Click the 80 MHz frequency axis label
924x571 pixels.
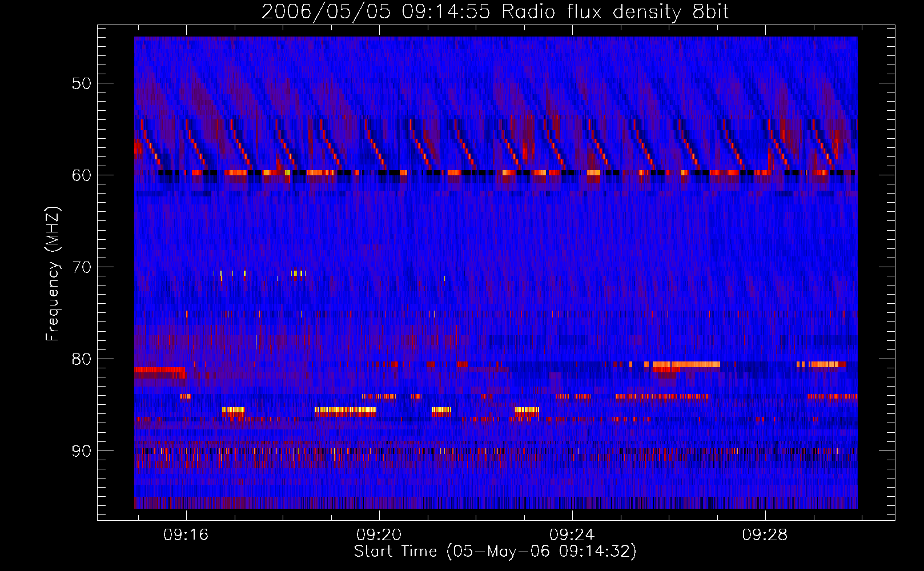click(x=82, y=359)
